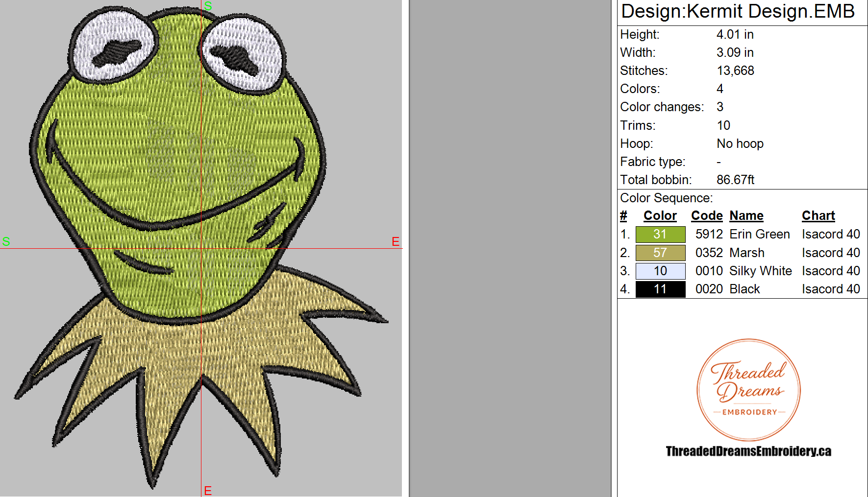
Task: Click the red E end marker at bottom
Action: coord(208,491)
